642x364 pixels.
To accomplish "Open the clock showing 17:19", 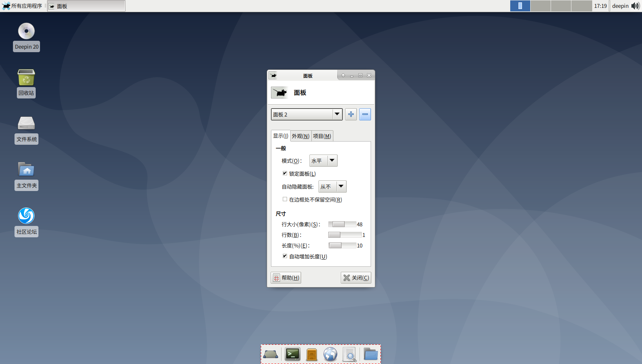I will (600, 6).
